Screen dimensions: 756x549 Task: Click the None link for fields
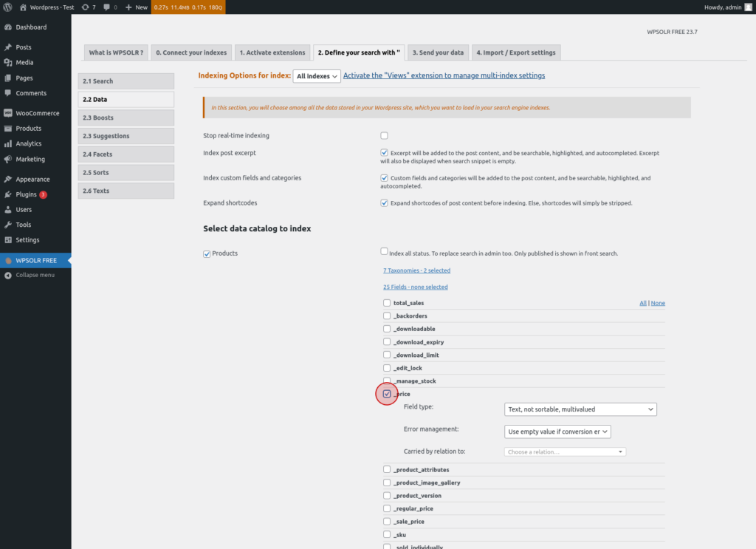pyautogui.click(x=658, y=304)
